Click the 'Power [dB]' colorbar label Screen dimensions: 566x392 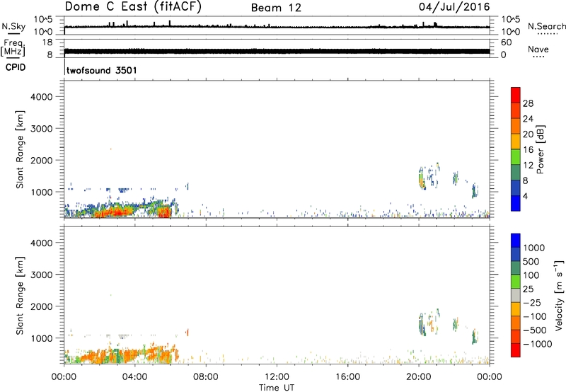[x=540, y=149]
